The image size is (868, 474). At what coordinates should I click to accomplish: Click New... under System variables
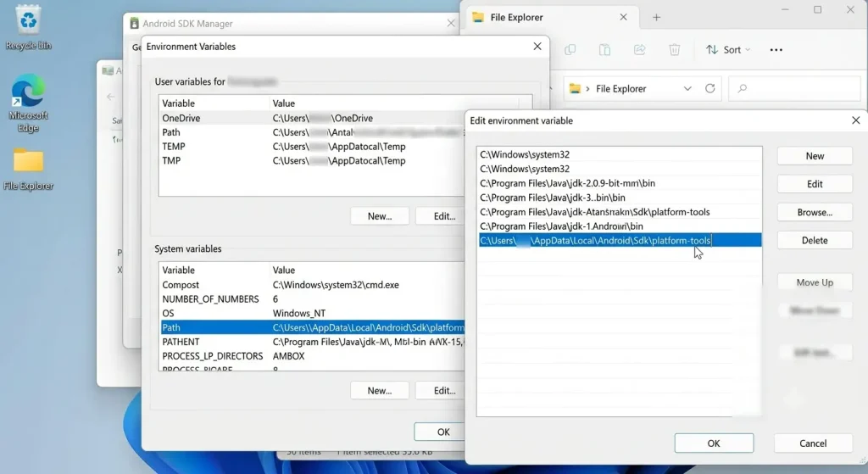point(380,390)
